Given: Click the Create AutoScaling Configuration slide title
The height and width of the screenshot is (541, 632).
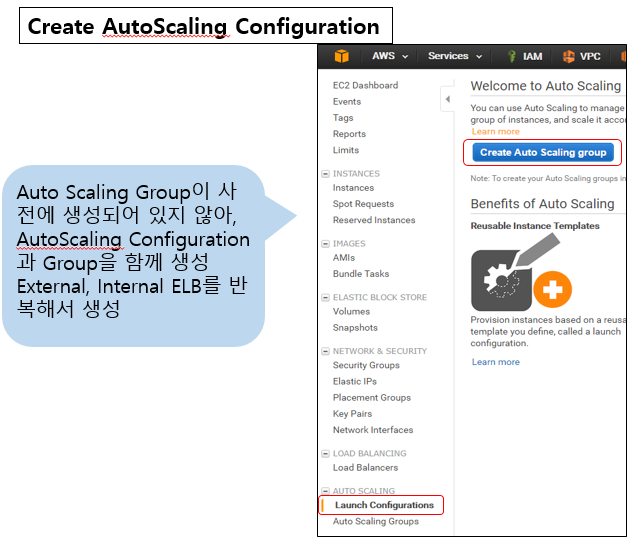Looking at the screenshot, I should [204, 27].
